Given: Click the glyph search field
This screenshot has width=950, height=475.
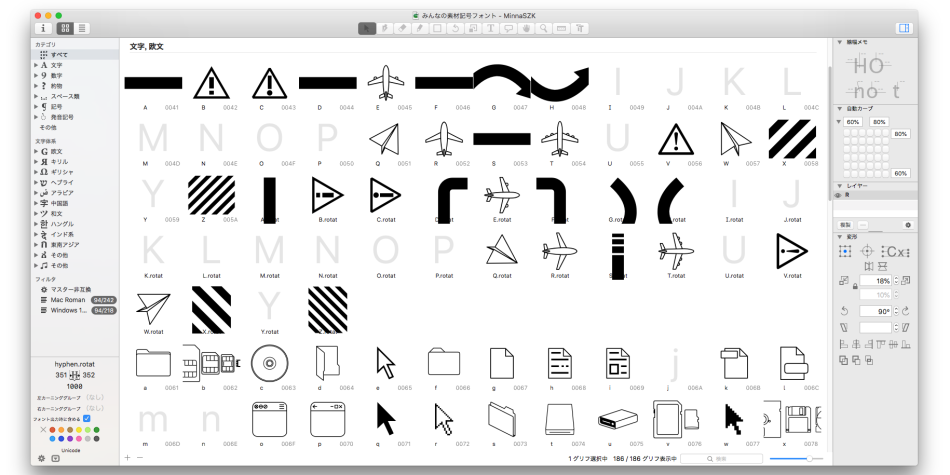Looking at the screenshot, I should [x=736, y=458].
